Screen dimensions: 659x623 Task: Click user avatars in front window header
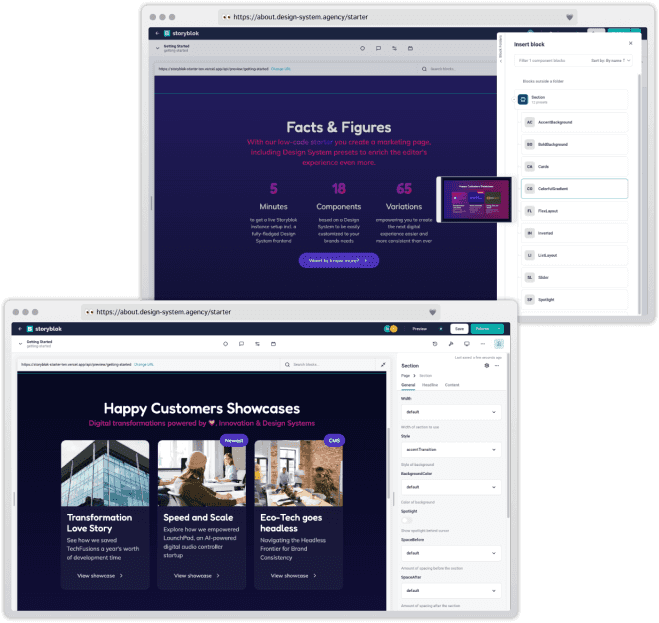pos(390,329)
